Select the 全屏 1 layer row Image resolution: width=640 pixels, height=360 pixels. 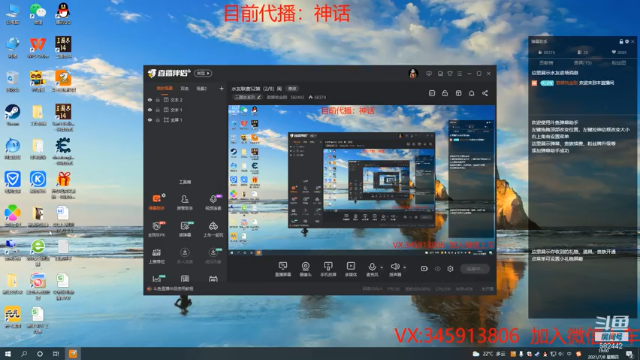(x=185, y=120)
